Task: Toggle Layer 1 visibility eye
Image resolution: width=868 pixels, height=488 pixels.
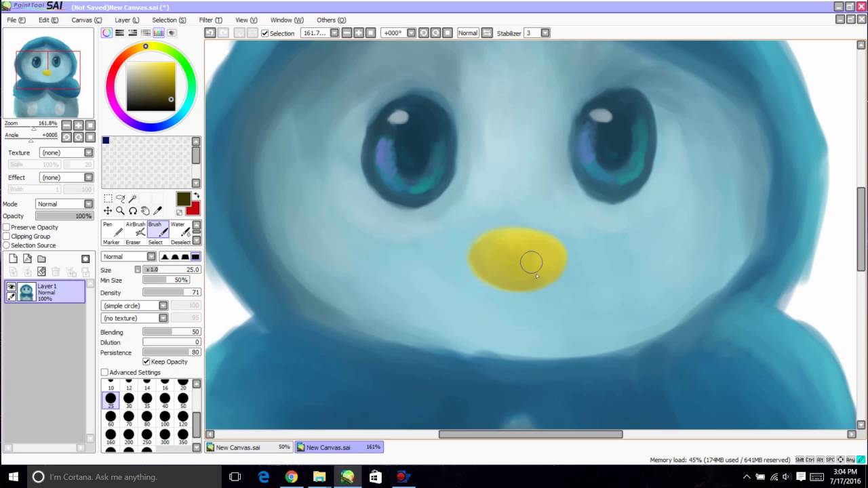Action: [11, 287]
